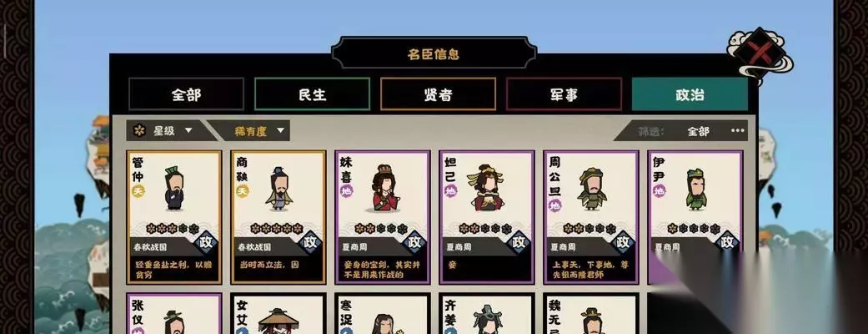Select the 商鞅 character card
The width and height of the screenshot is (868, 334).
click(278, 217)
